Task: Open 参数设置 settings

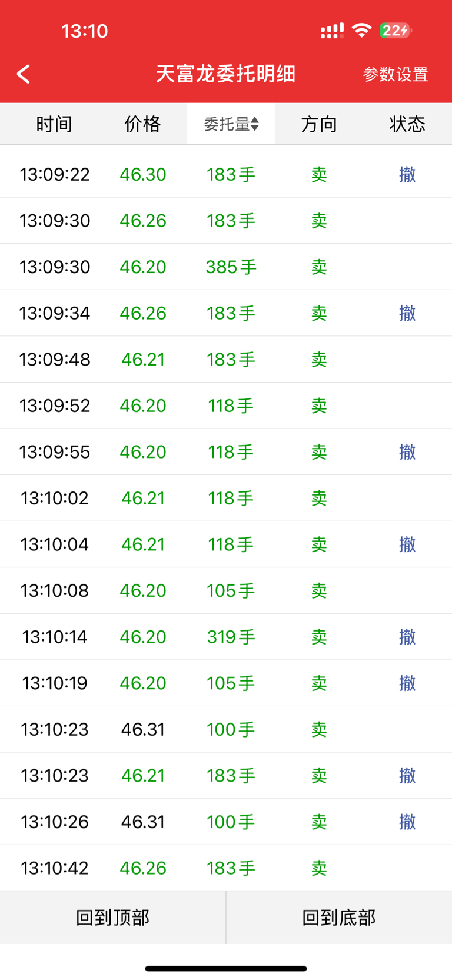Action: coord(395,74)
